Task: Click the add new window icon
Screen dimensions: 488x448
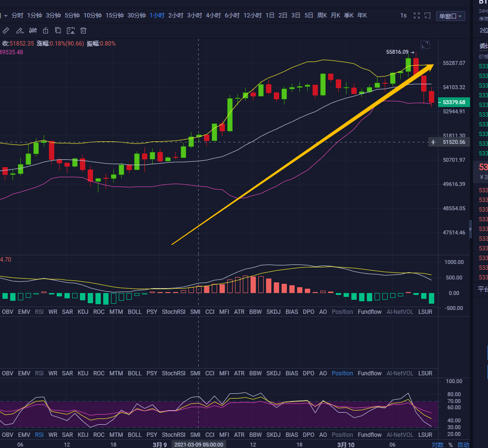Action: pos(427,15)
